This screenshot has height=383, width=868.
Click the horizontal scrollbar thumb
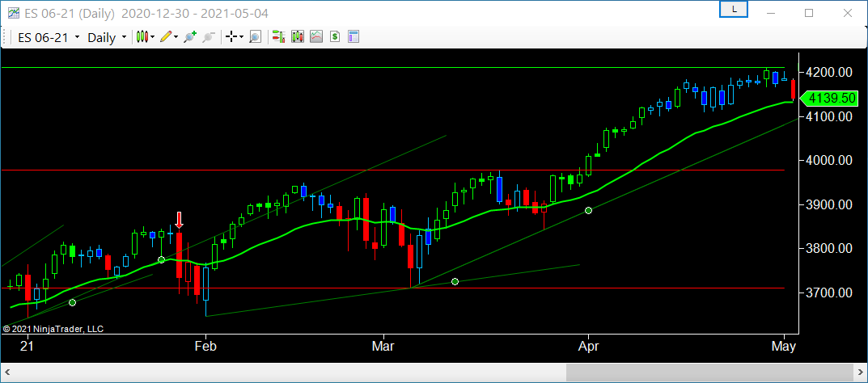711,372
